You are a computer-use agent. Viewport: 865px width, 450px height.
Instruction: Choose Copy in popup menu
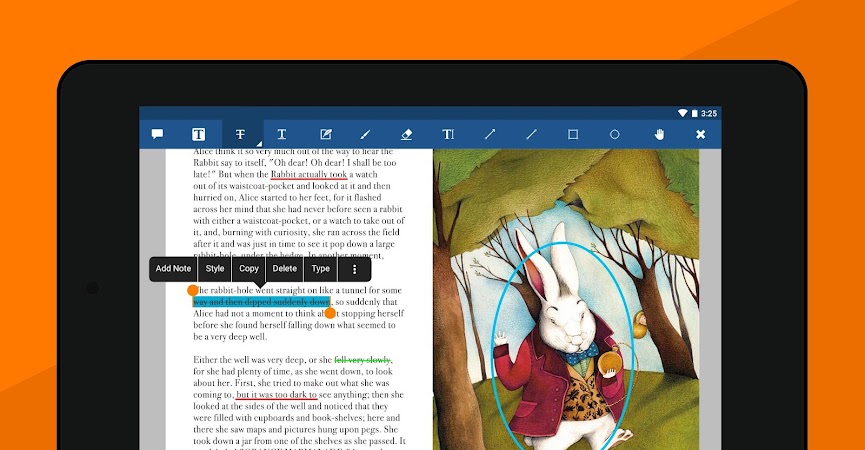pos(249,269)
